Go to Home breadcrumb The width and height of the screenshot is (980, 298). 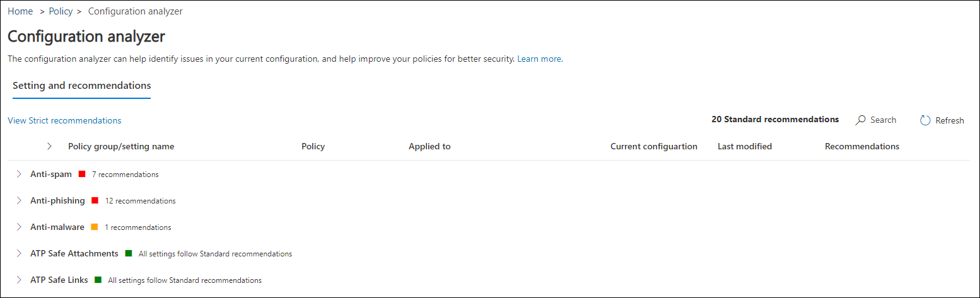tap(20, 11)
